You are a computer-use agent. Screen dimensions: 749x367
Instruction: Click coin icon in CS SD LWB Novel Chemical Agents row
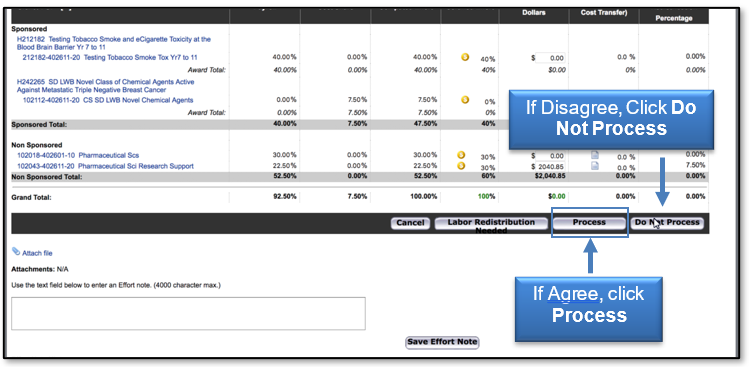click(465, 100)
